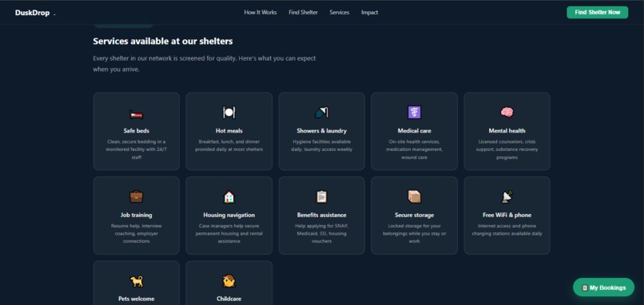Select the Benefits assistance title
The height and width of the screenshot is (305, 644).
(321, 215)
